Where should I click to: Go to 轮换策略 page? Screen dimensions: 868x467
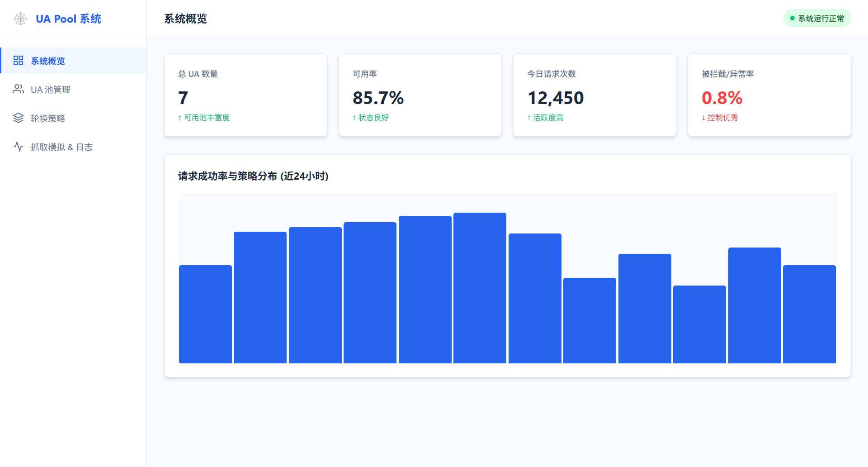(x=74, y=118)
